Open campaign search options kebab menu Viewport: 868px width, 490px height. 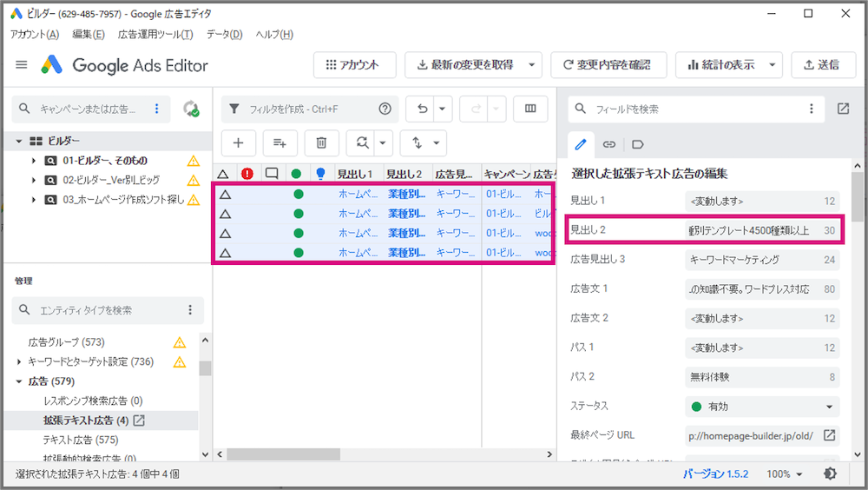point(156,109)
